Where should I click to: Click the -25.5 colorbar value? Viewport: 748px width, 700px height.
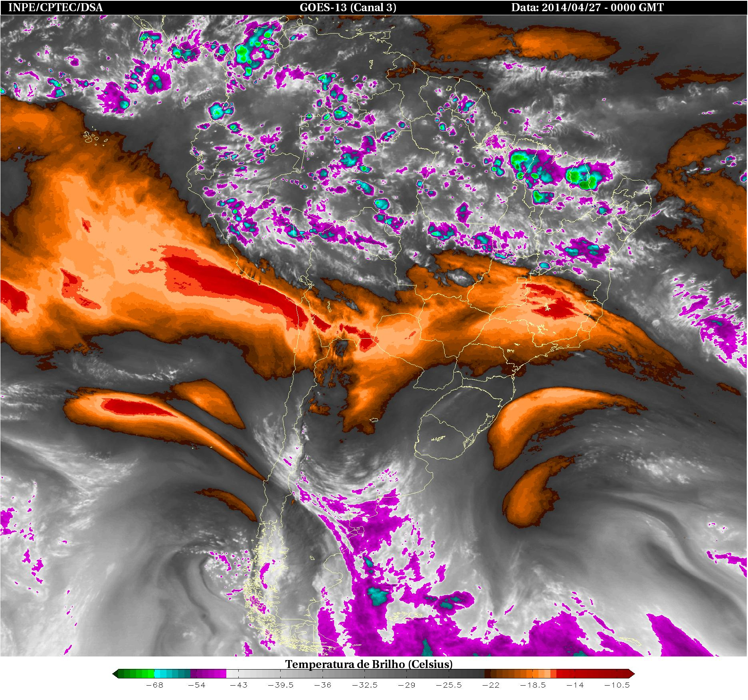(449, 685)
